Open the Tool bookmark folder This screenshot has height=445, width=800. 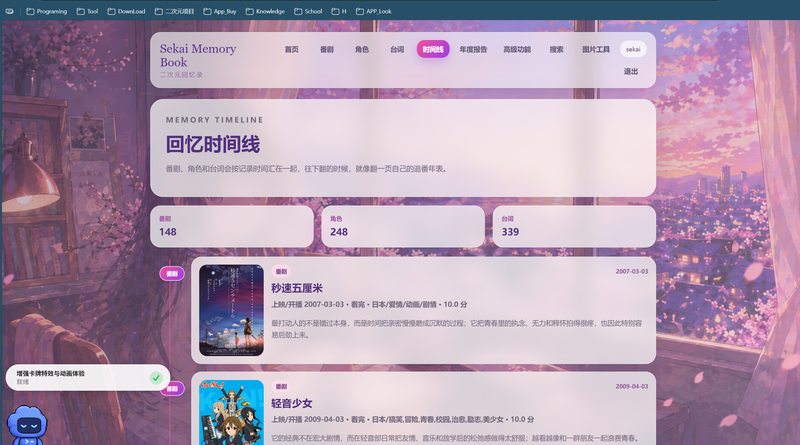pos(87,11)
